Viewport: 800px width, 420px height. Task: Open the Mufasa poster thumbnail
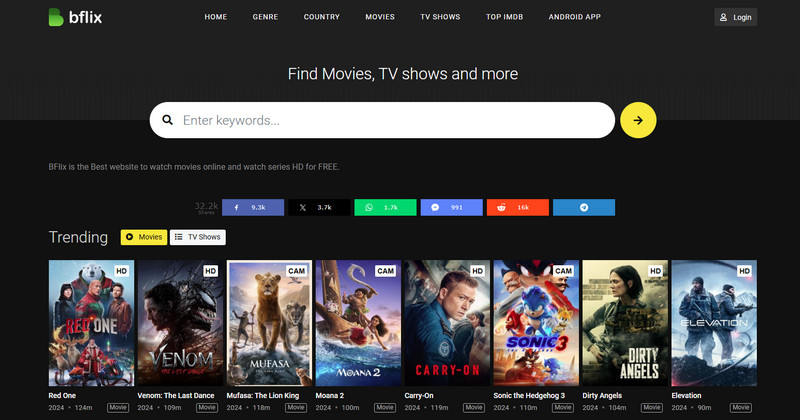(x=269, y=323)
